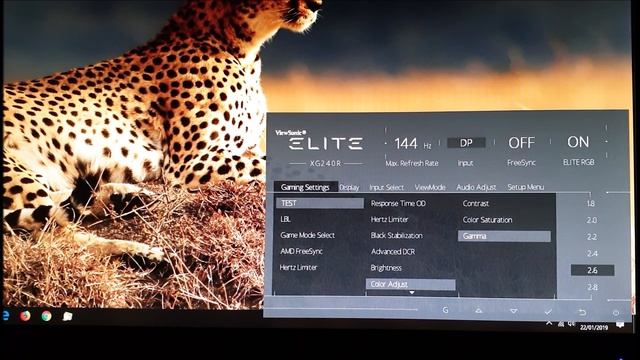Click the ELITE RGB ON status
The image size is (640, 360).
[x=578, y=142]
